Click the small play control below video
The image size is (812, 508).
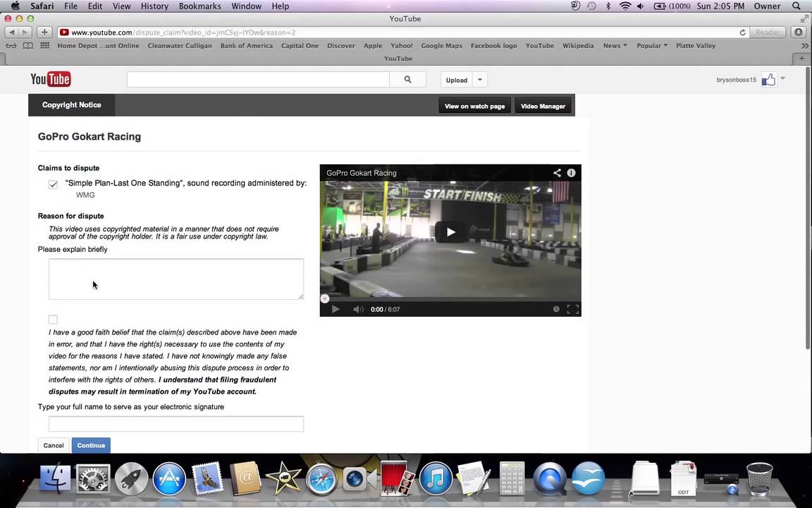click(x=335, y=310)
